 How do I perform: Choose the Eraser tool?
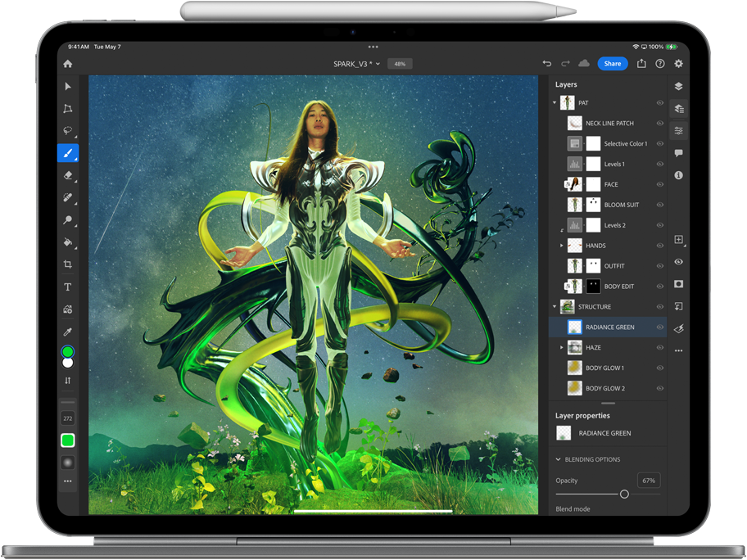(x=68, y=175)
